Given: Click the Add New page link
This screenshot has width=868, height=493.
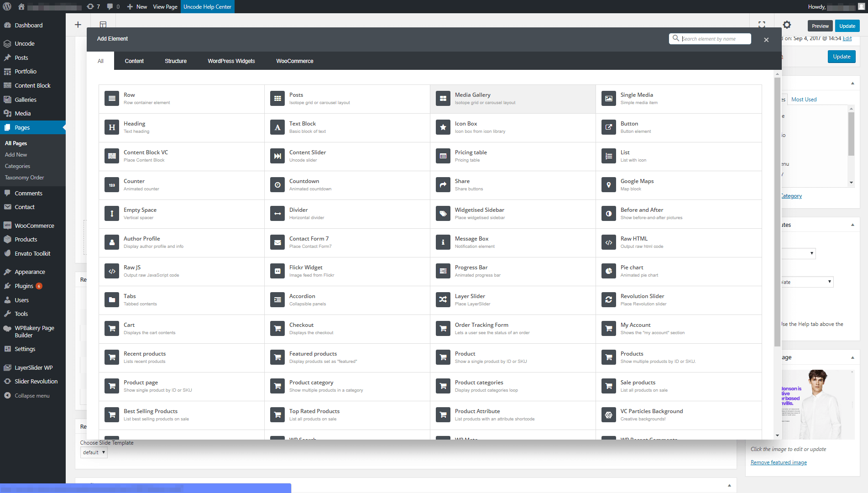Looking at the screenshot, I should pos(16,155).
